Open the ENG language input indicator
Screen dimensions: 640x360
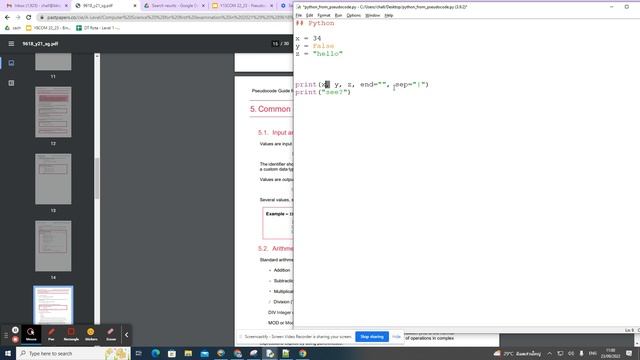pos(593,353)
